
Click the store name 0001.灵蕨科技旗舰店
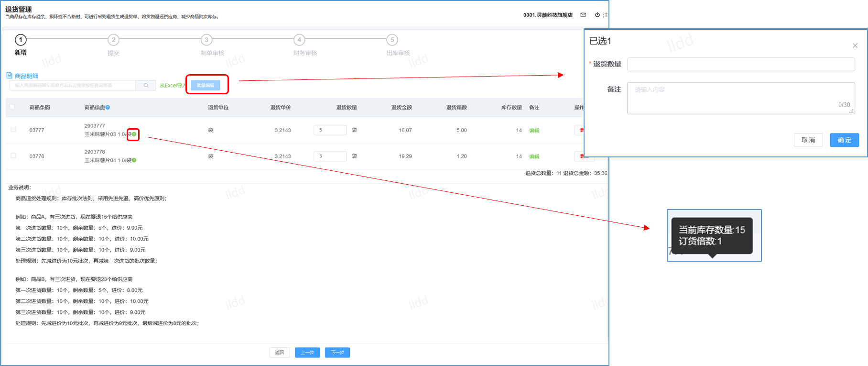tap(548, 15)
